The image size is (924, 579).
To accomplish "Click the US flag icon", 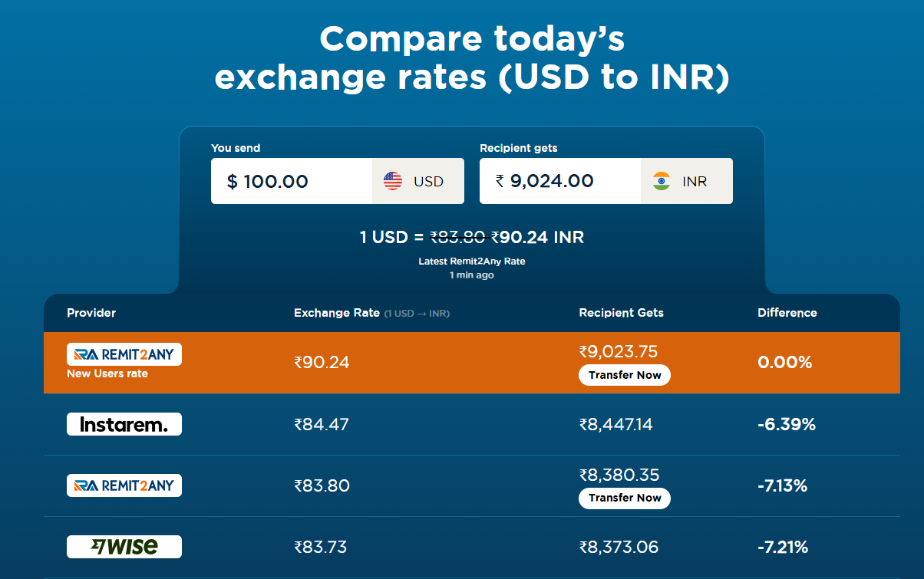I will (x=393, y=181).
